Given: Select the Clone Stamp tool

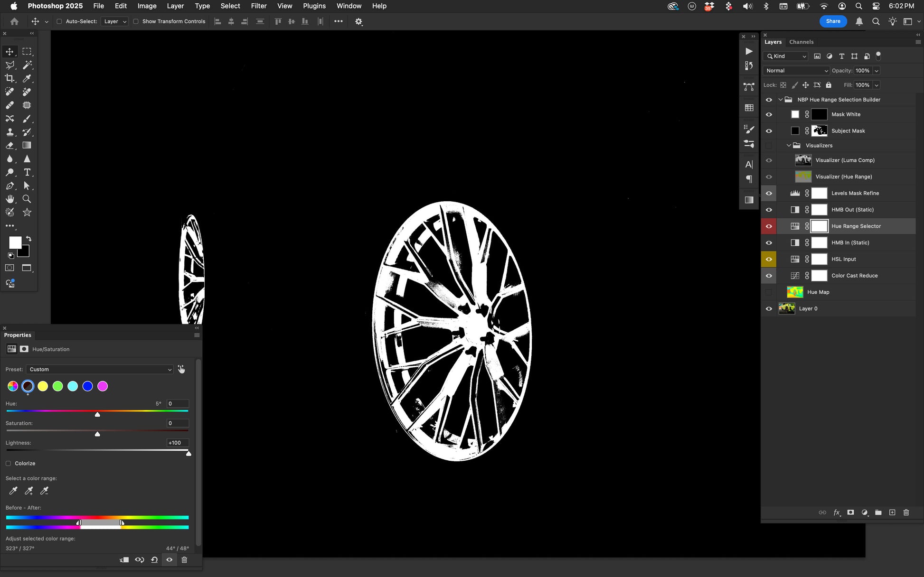Looking at the screenshot, I should pyautogui.click(x=9, y=132).
